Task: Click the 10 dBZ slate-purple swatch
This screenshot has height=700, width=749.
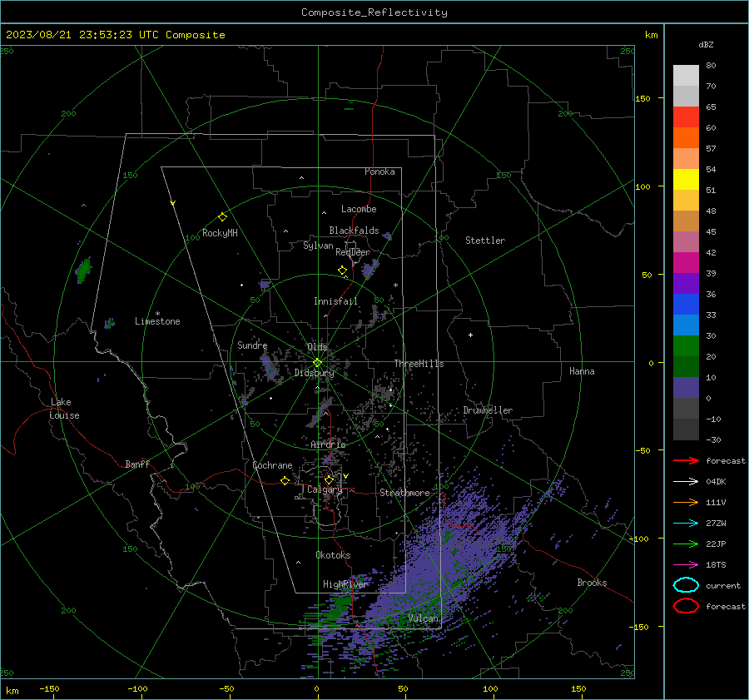Action: coord(686,388)
